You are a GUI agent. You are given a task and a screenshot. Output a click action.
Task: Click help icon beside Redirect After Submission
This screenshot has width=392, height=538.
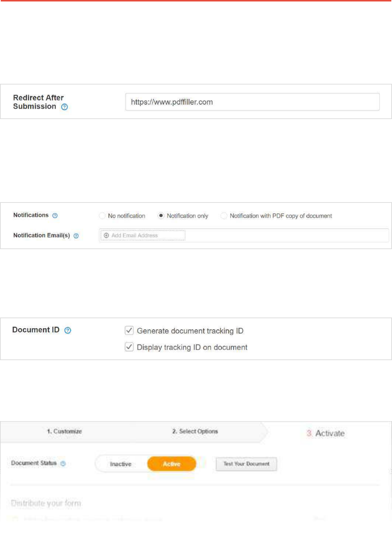65,107
